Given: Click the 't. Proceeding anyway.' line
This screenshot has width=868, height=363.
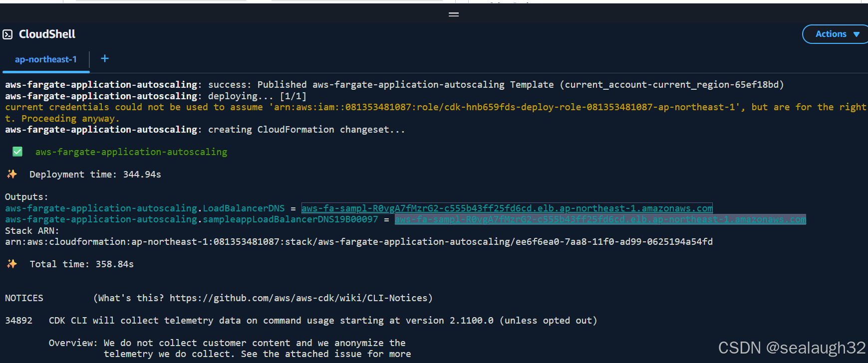Looking at the screenshot, I should tap(62, 119).
